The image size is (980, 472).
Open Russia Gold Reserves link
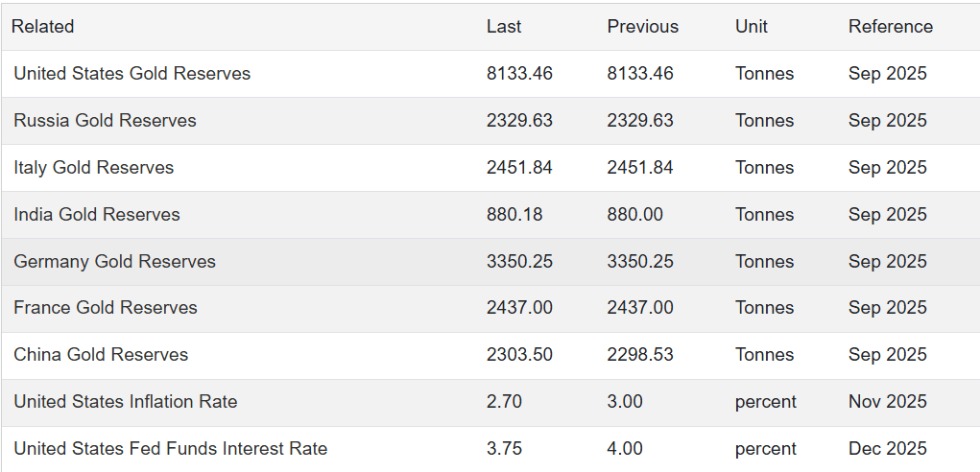pos(105,121)
